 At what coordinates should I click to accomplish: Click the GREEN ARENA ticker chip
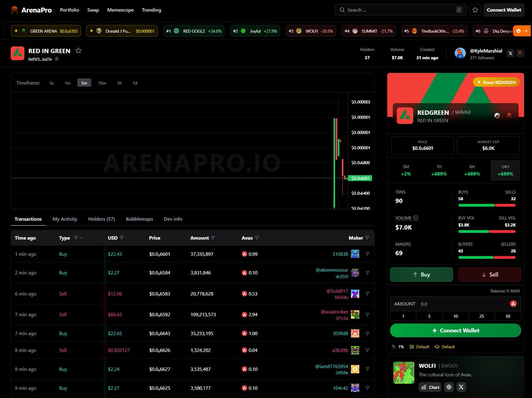click(x=46, y=31)
